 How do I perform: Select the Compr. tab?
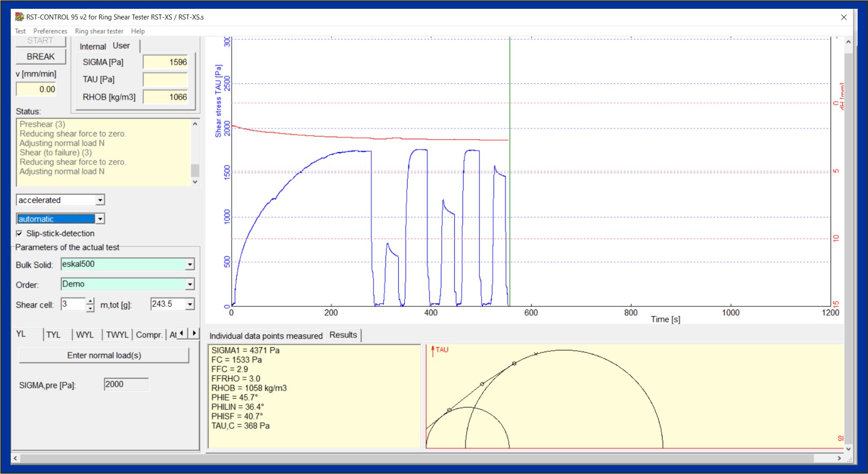tap(149, 335)
